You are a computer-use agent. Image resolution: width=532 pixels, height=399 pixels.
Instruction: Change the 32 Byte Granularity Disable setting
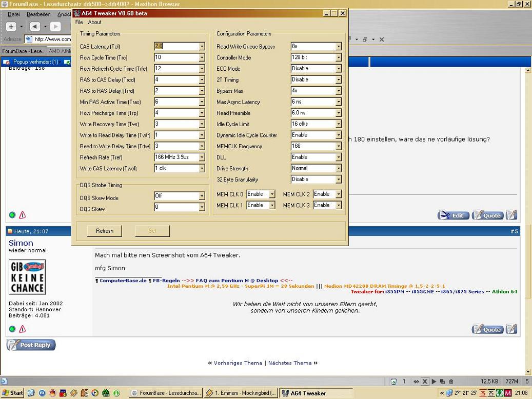(316, 179)
